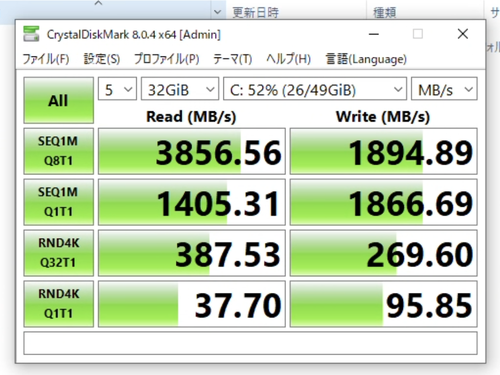Run the SEQ1M Q1T1 test

click(x=59, y=202)
